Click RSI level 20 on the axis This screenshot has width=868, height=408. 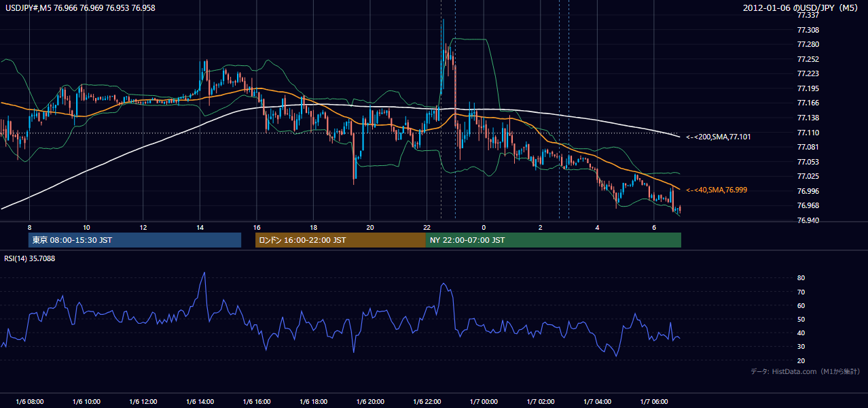coord(801,360)
